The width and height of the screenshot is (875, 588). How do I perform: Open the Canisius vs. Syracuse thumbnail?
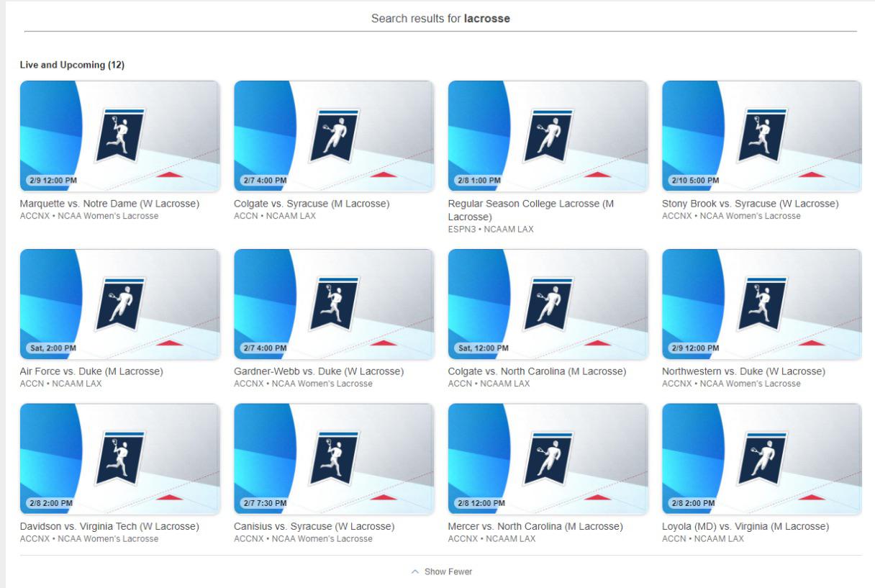[333, 459]
